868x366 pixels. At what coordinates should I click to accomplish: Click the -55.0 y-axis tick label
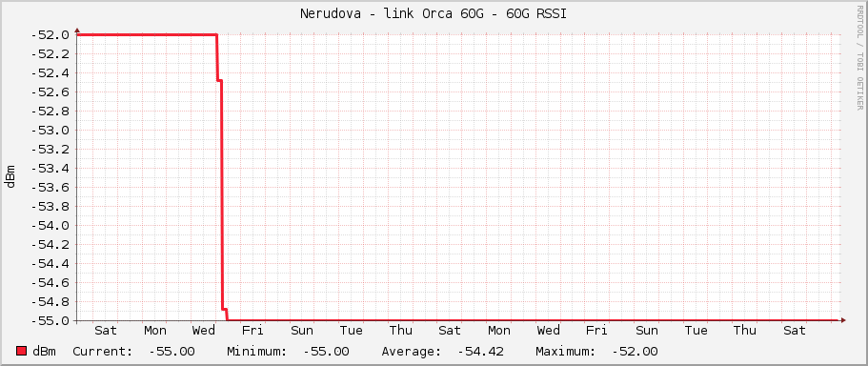click(50, 320)
